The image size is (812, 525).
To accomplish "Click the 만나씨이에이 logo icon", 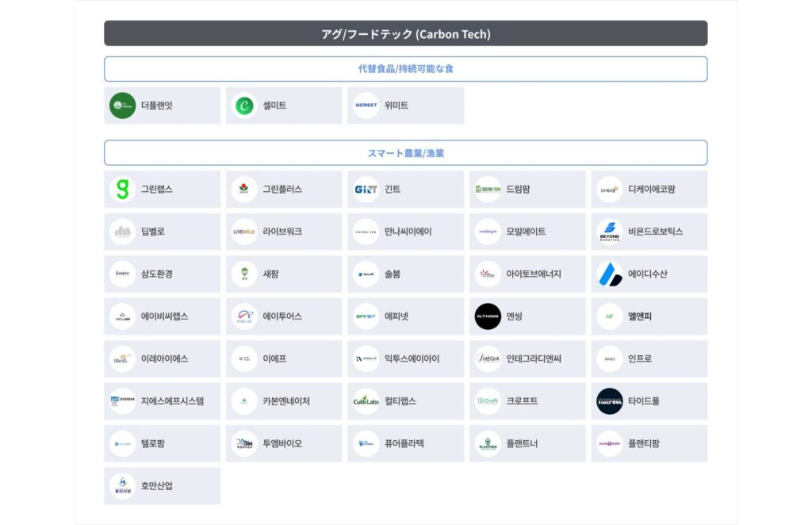I will point(366,232).
